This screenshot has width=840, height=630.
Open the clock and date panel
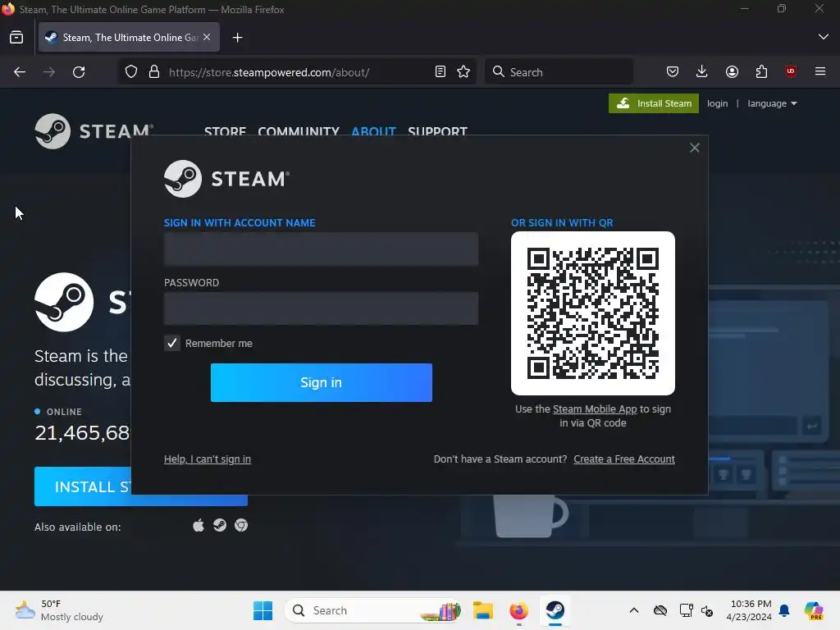(x=750, y=610)
